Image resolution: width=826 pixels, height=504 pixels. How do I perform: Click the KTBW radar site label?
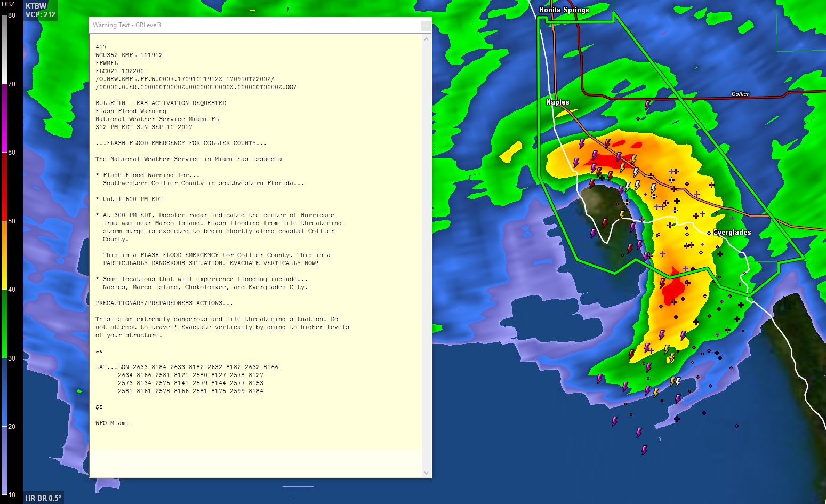(36, 6)
